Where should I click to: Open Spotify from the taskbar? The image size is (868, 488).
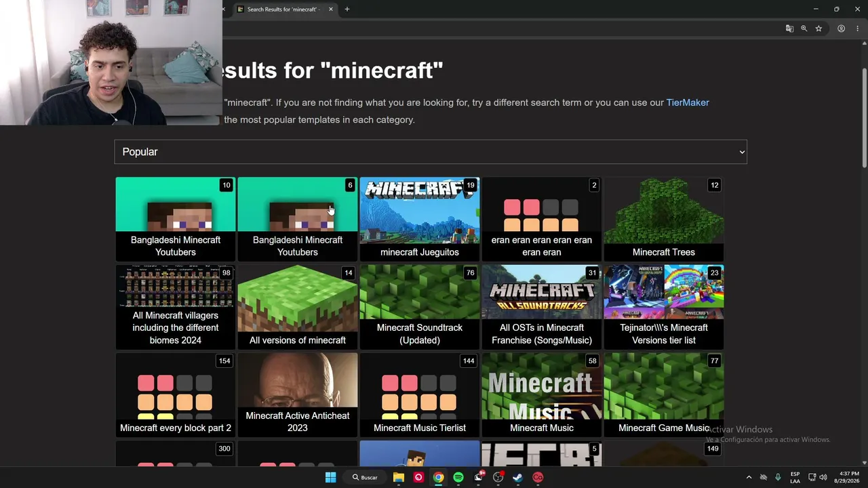(458, 477)
